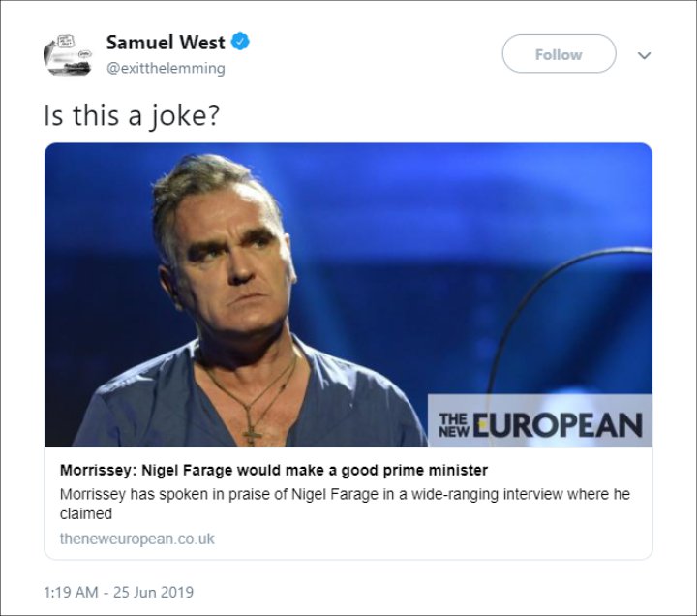
Task: Open the article preview photo
Action: point(348,294)
